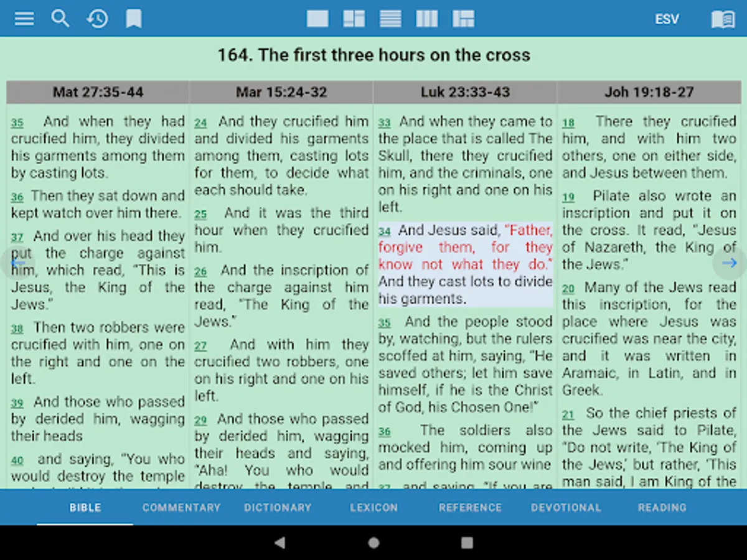Viewport: 747px width, 560px height.
Task: Open verse number 21 in John
Action: (568, 415)
